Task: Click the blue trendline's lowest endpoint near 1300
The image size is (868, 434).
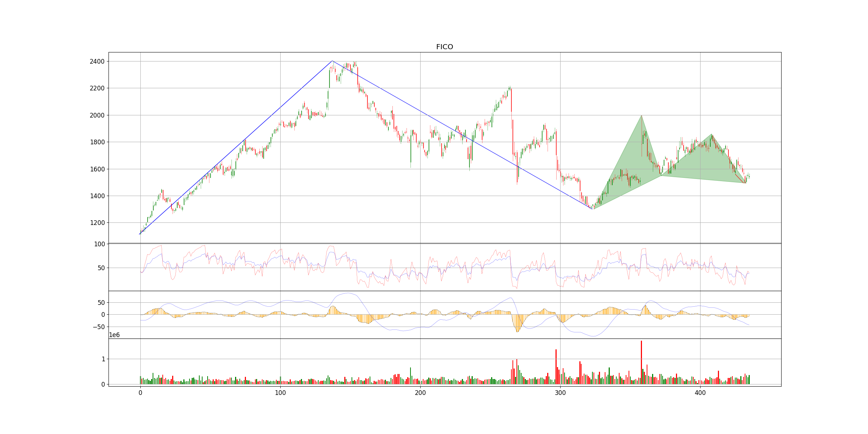Action: tap(592, 209)
